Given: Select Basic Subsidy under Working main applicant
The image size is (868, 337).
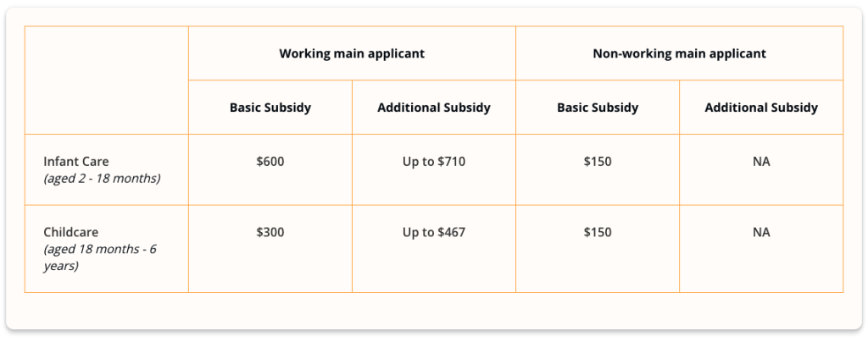Looking at the screenshot, I should tap(270, 108).
